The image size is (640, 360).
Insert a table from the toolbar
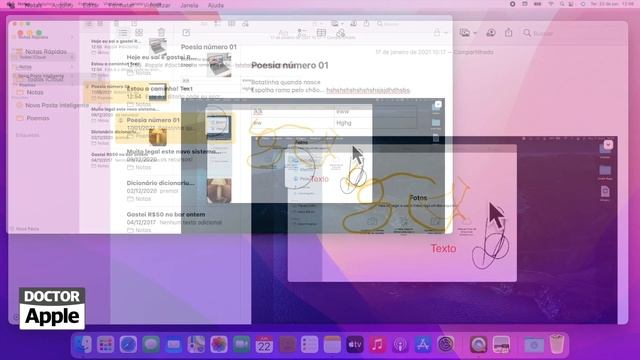pos(321,33)
